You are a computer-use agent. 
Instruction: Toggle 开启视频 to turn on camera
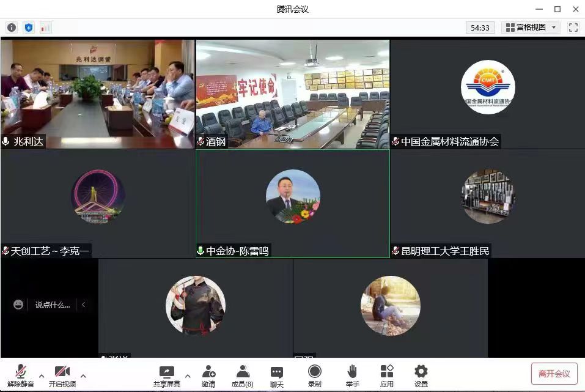point(62,375)
